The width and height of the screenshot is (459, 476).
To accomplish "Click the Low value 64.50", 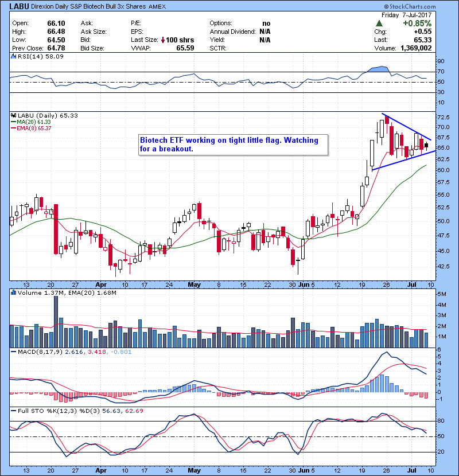I will pyautogui.click(x=56, y=40).
